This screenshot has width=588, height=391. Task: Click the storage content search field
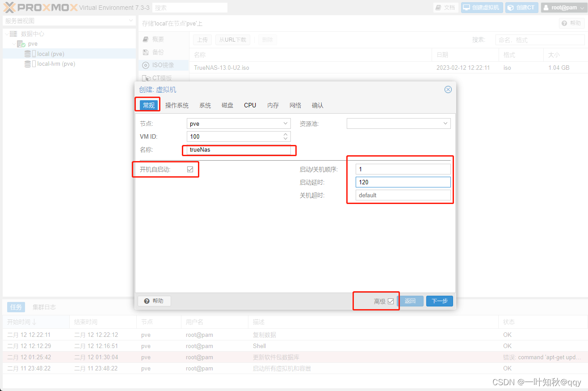(540, 40)
